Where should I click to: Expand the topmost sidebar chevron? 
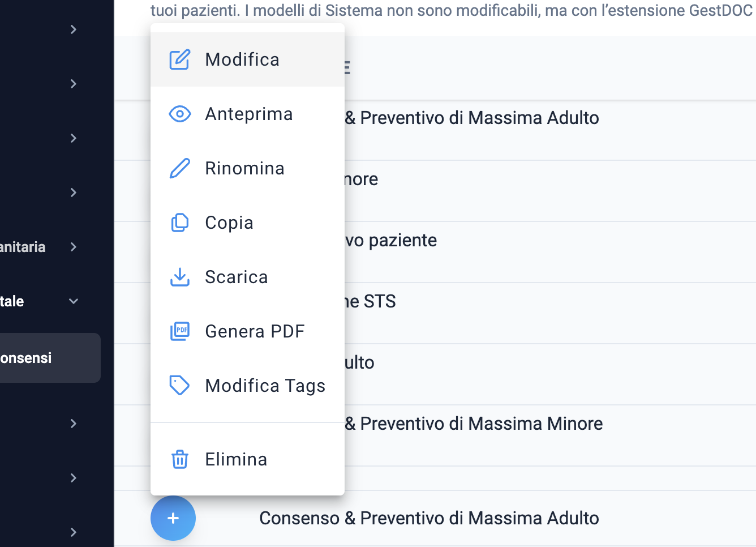(x=73, y=29)
